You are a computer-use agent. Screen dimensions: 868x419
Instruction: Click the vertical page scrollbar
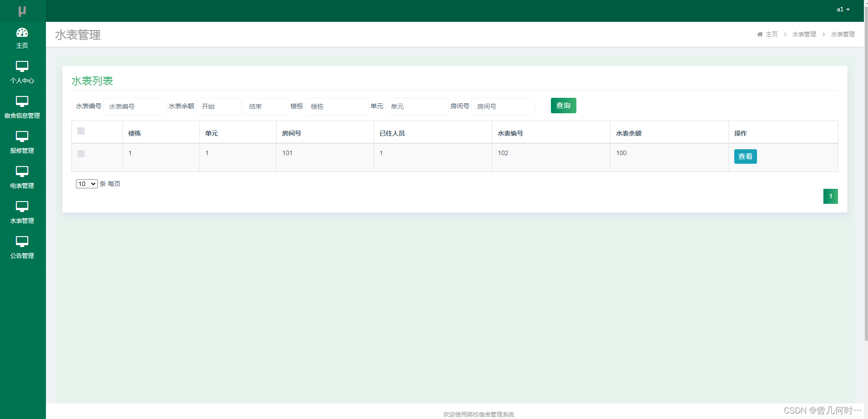click(x=866, y=173)
